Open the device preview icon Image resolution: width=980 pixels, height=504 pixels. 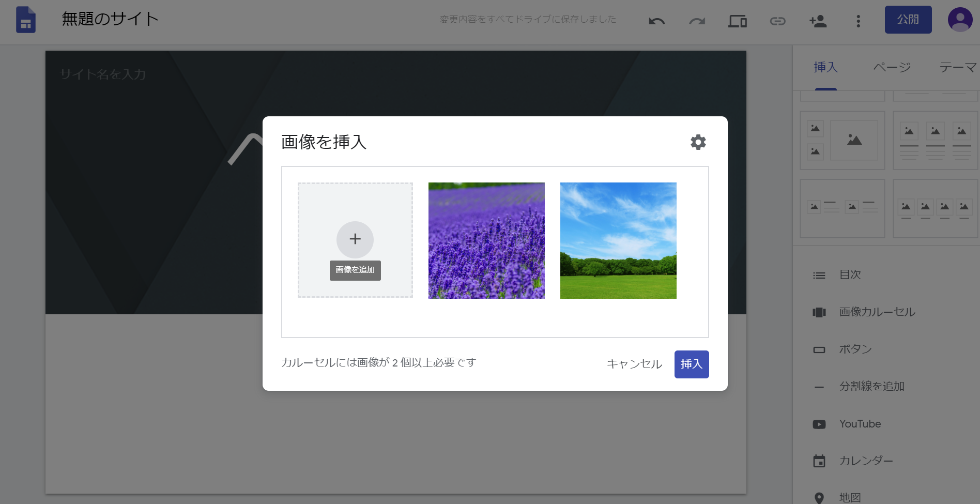point(737,21)
